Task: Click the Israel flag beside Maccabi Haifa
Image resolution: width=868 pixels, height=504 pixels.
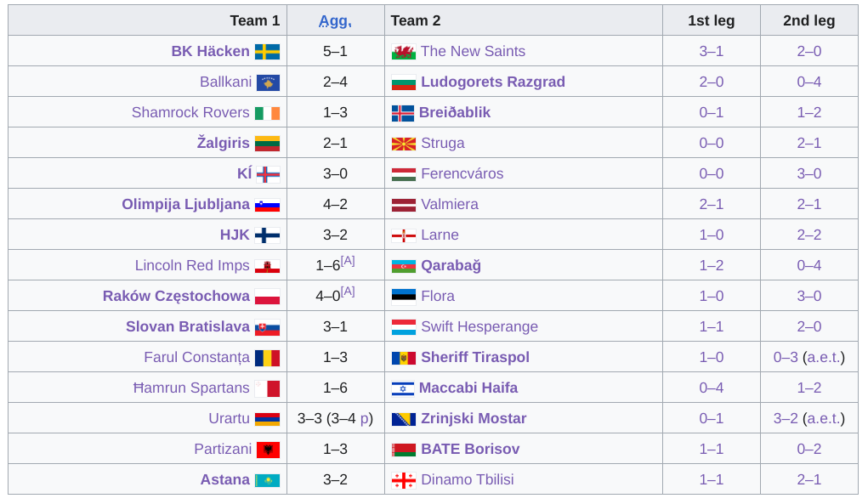Action: tap(402, 389)
